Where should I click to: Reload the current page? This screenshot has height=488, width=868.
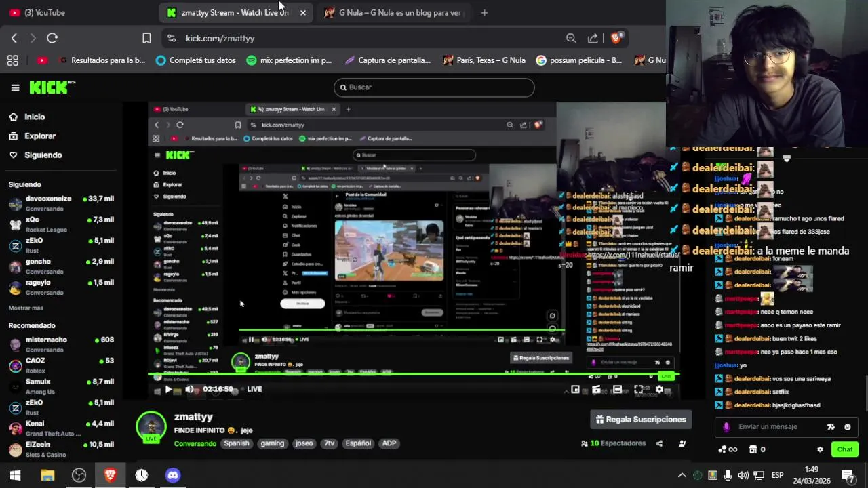pos(52,38)
